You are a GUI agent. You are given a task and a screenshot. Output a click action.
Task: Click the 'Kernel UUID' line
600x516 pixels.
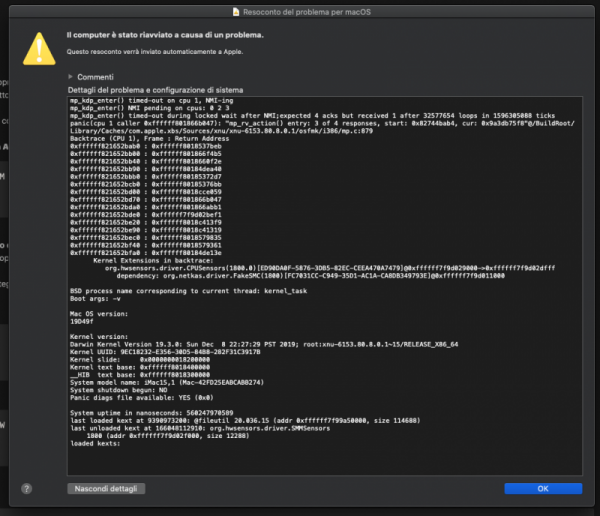[x=165, y=352]
